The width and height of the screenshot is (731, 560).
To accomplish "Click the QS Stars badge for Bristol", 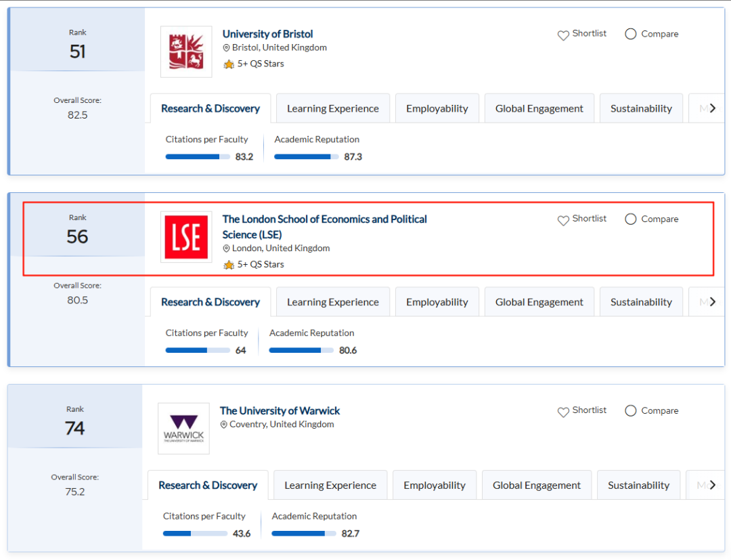I will [x=254, y=64].
